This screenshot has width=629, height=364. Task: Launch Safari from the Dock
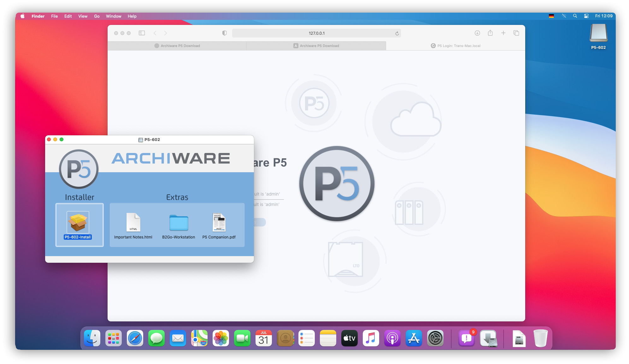pyautogui.click(x=135, y=338)
